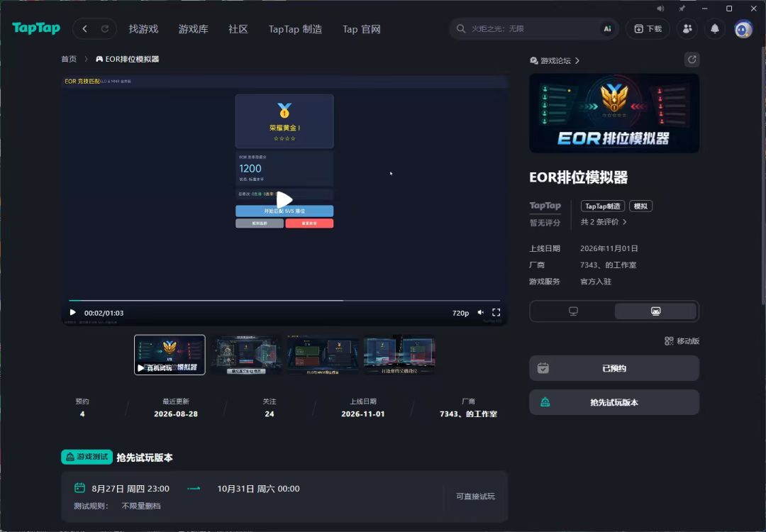Click the EOR排位模拟器 breadcrumb
This screenshot has height=532, width=766.
pyautogui.click(x=128, y=59)
